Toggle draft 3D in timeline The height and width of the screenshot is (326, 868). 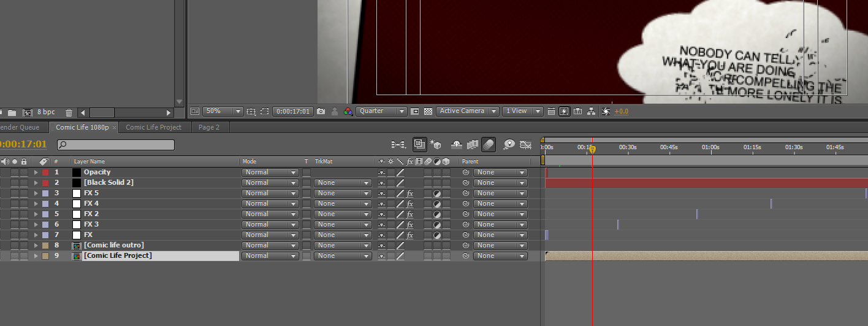pyautogui.click(x=435, y=144)
